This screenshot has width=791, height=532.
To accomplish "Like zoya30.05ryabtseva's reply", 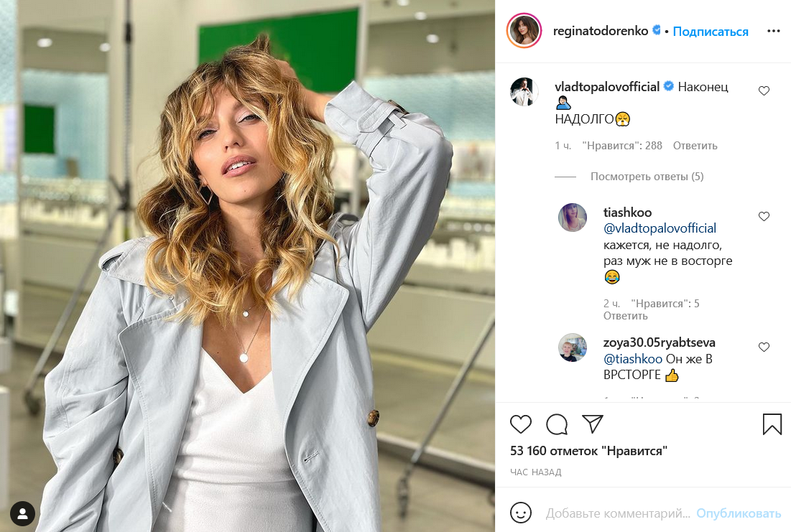I will [764, 347].
